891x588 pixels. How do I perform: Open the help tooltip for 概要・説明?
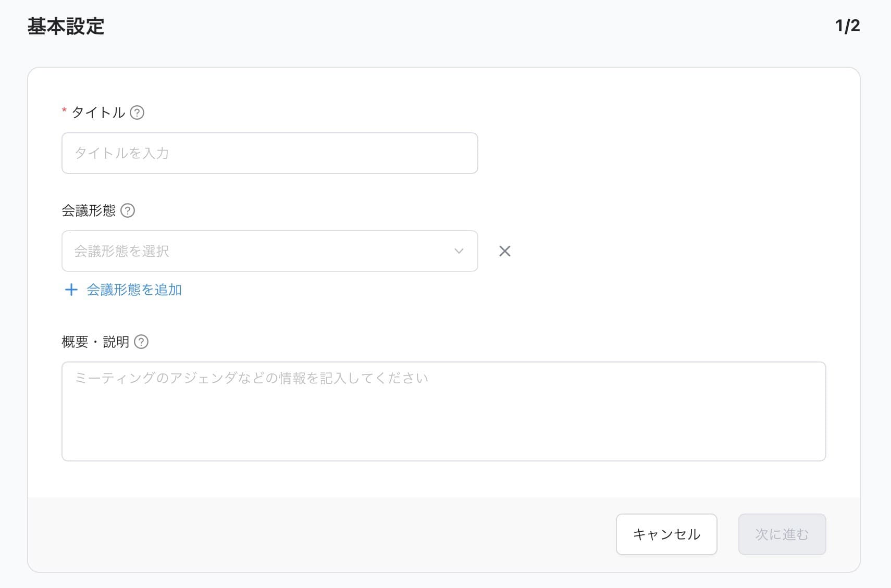click(x=141, y=342)
